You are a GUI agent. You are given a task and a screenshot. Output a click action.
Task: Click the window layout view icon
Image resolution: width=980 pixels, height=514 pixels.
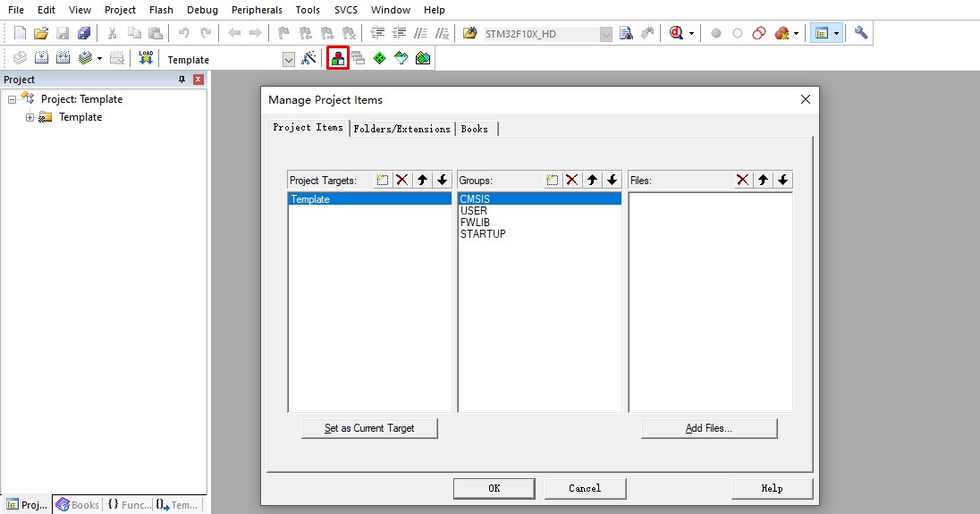click(822, 33)
